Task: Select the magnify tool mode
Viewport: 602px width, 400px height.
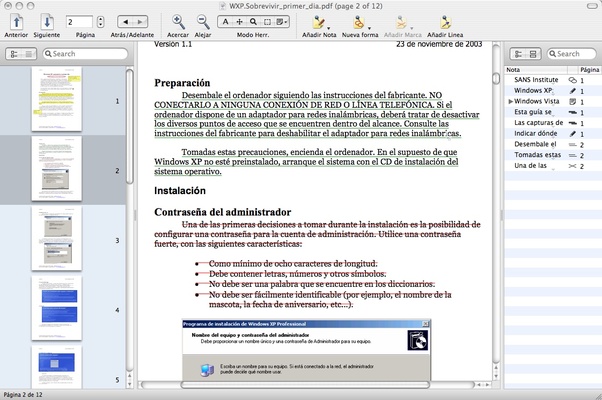Action: click(x=253, y=22)
